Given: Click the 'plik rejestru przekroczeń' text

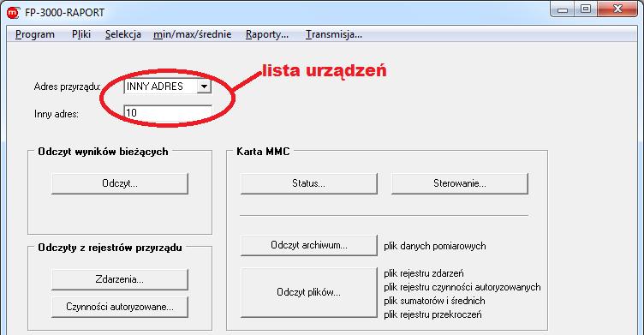Looking at the screenshot, I should point(432,314).
